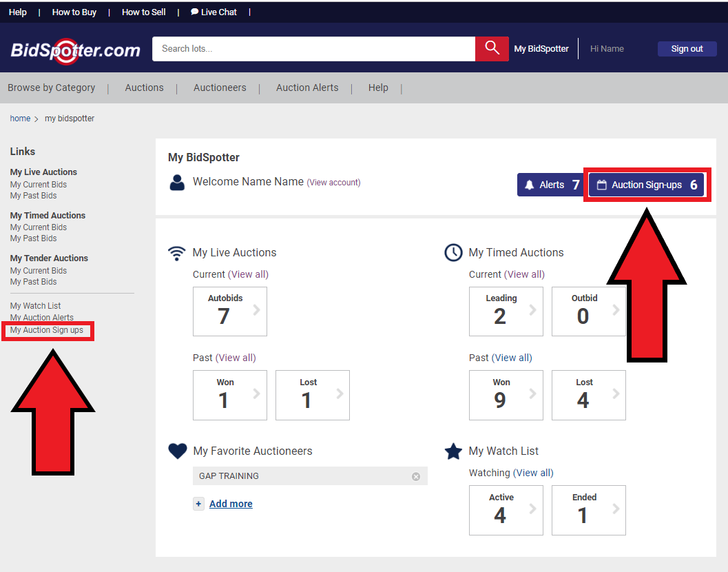The height and width of the screenshot is (572, 728).
Task: View all current timed auctions
Action: [525, 274]
